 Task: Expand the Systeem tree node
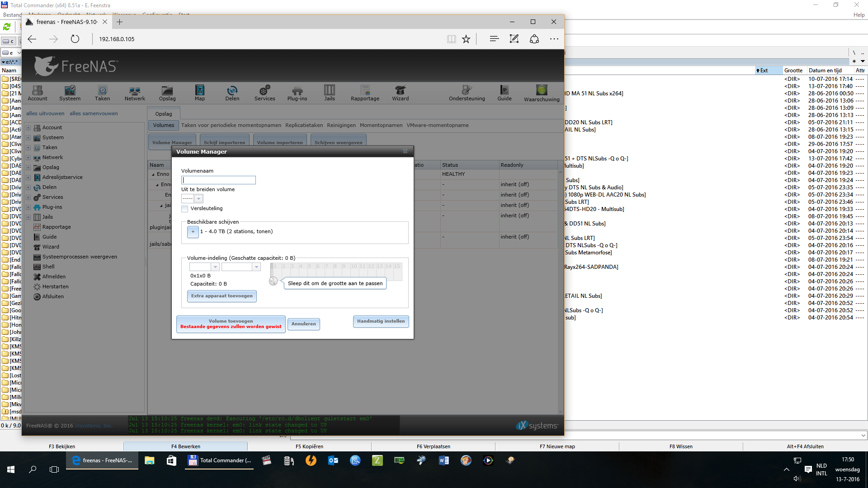click(28, 138)
